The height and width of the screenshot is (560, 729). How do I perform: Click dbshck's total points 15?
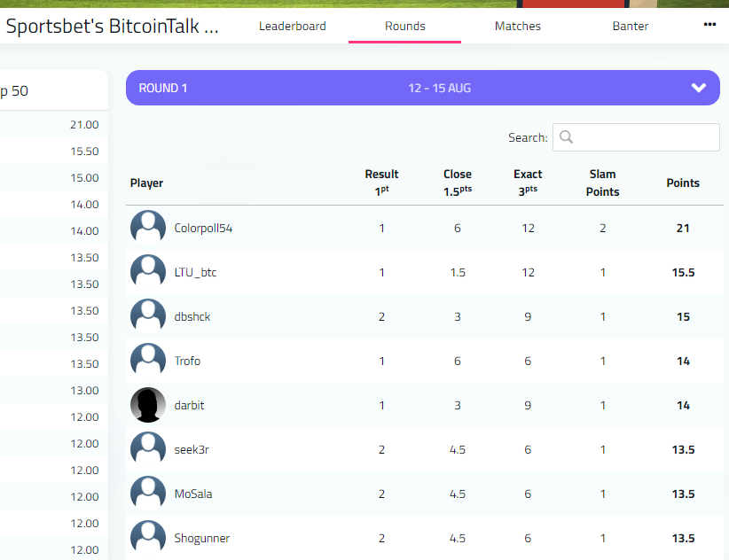point(683,316)
